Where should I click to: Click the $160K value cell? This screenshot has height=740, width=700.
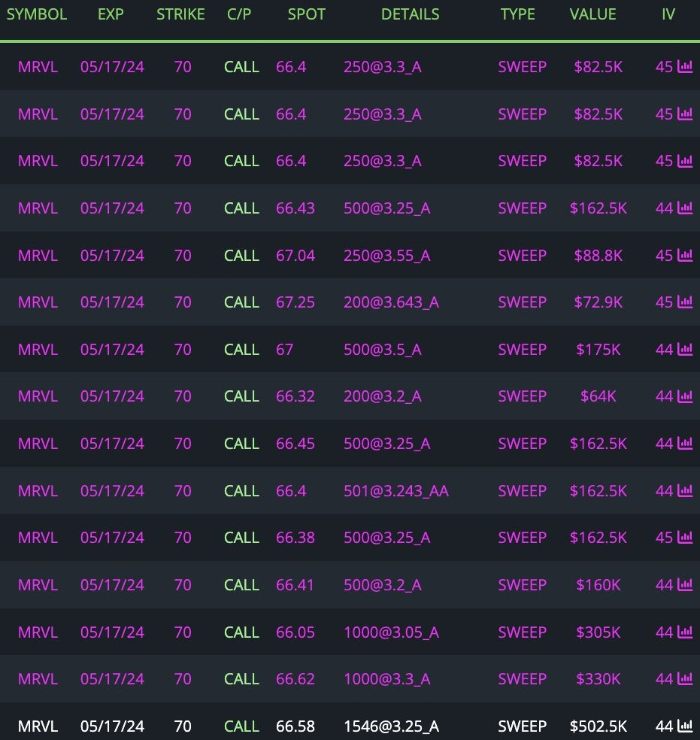(x=598, y=585)
